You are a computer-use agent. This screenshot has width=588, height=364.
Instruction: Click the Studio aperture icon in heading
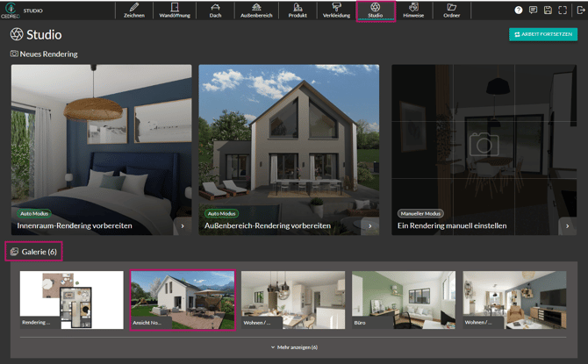point(17,34)
